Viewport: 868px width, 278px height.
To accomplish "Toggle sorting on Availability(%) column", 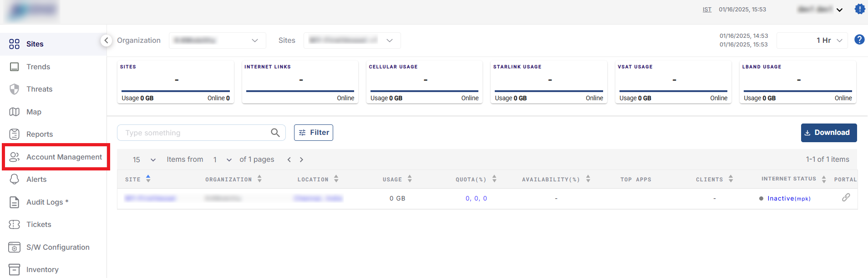I will (588, 179).
